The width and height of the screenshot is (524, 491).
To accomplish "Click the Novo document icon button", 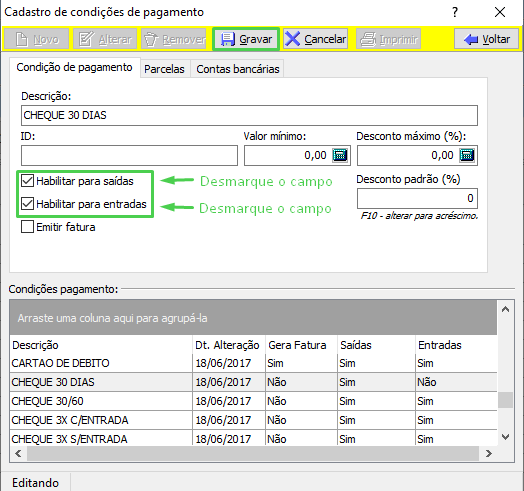I will click(x=37, y=39).
